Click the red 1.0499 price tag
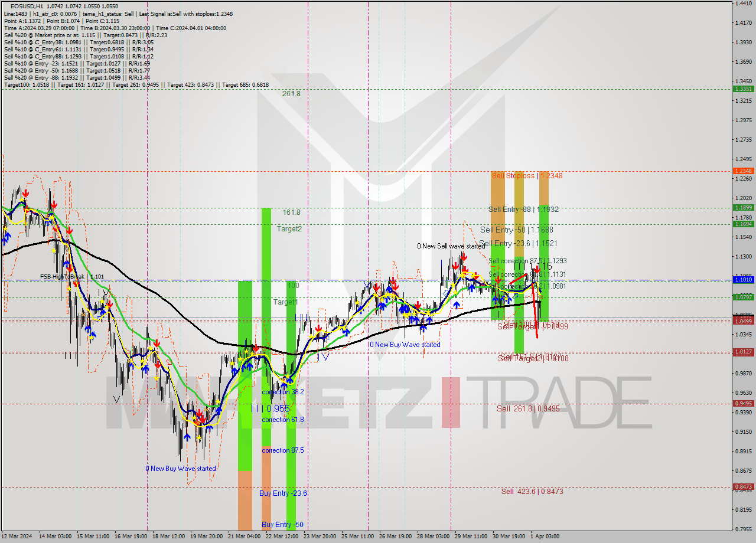 tap(743, 321)
